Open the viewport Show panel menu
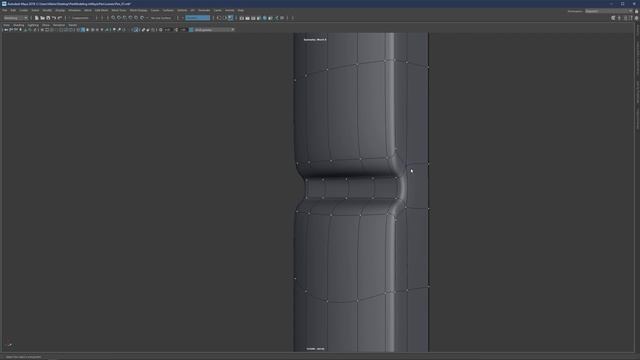Screen dimensions: 640x360 (46, 25)
